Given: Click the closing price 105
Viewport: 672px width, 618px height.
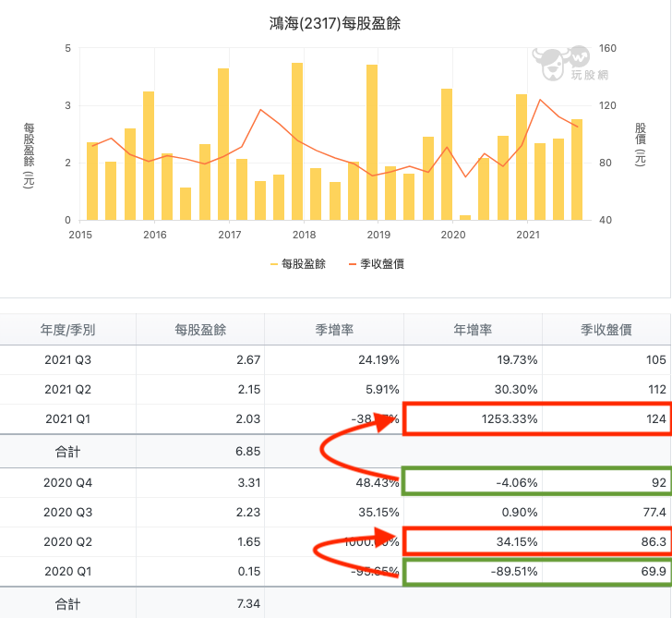Looking at the screenshot, I should [x=656, y=360].
